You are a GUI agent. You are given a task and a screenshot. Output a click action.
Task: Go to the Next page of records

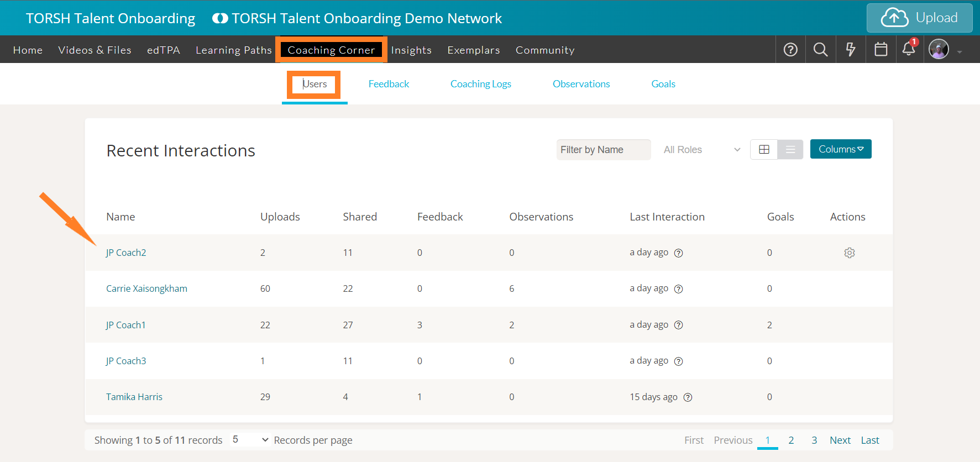pos(840,440)
